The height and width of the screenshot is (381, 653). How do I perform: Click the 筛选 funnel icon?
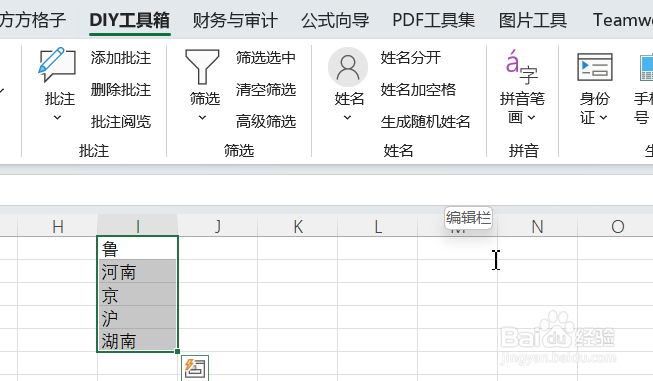click(x=202, y=66)
